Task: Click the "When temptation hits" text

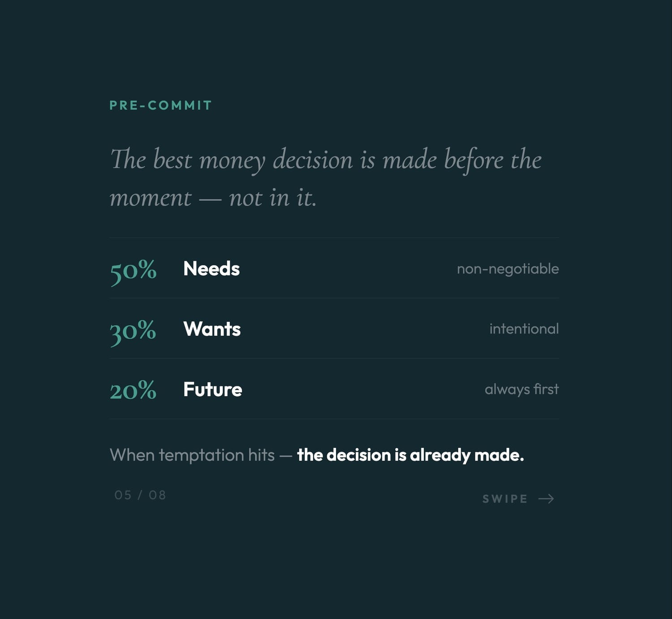Action: tap(192, 455)
